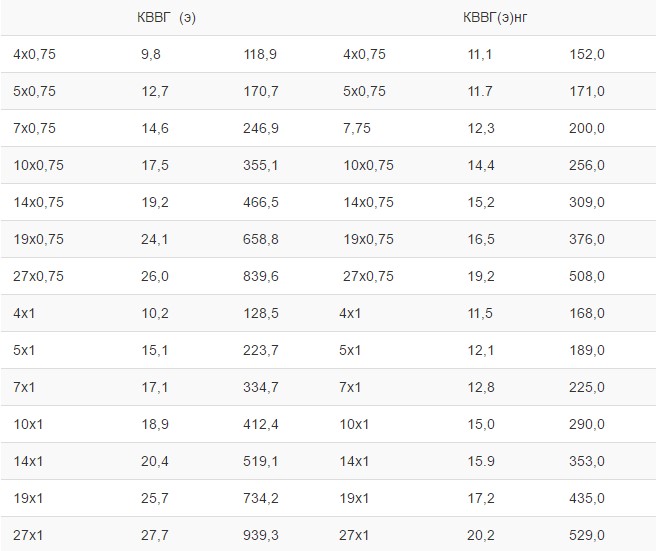Select the 355,1 cell

tap(261, 166)
